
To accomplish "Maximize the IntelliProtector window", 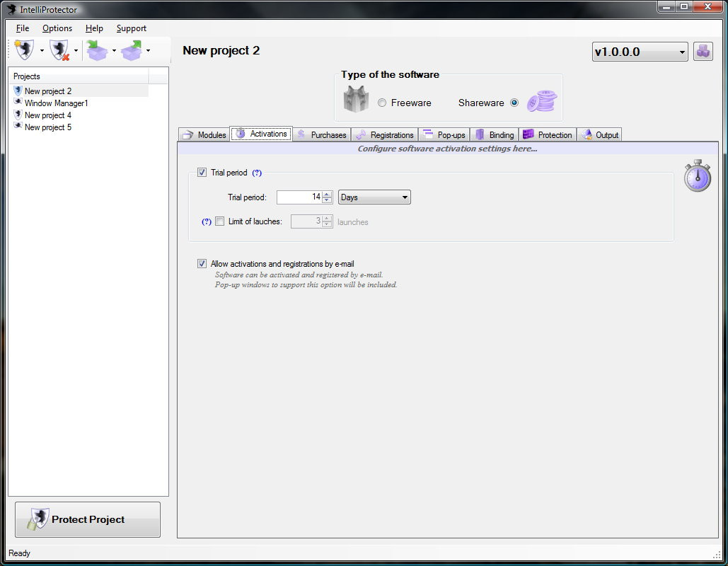I will click(x=684, y=6).
